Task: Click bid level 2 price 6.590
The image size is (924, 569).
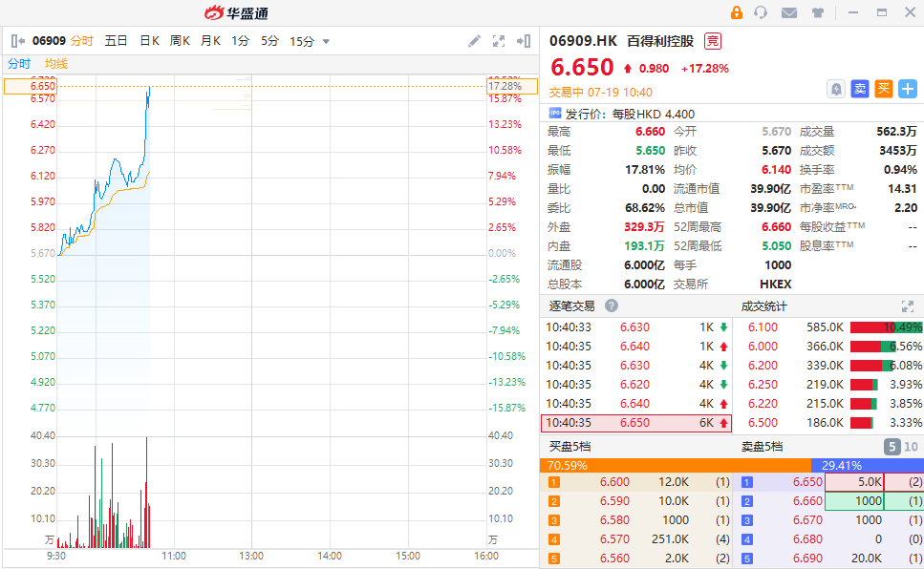Action: click(614, 500)
